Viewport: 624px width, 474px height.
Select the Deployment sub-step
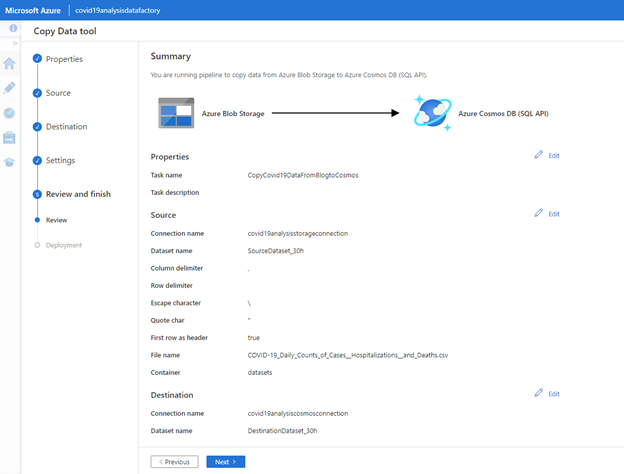(x=64, y=245)
